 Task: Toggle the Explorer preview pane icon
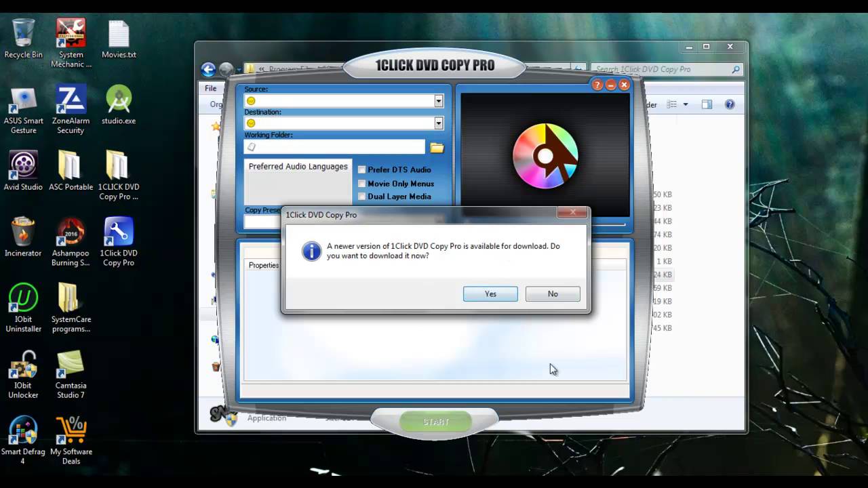tap(707, 104)
